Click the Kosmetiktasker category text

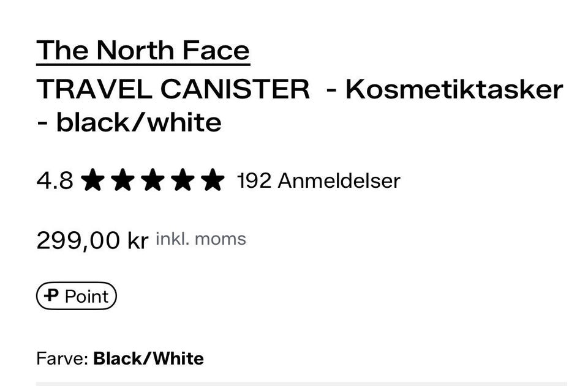(454, 89)
